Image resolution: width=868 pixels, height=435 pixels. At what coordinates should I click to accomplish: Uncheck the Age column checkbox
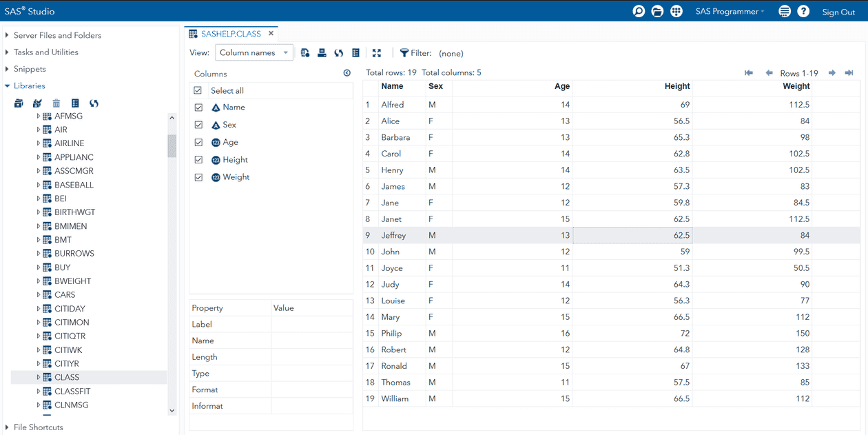198,142
